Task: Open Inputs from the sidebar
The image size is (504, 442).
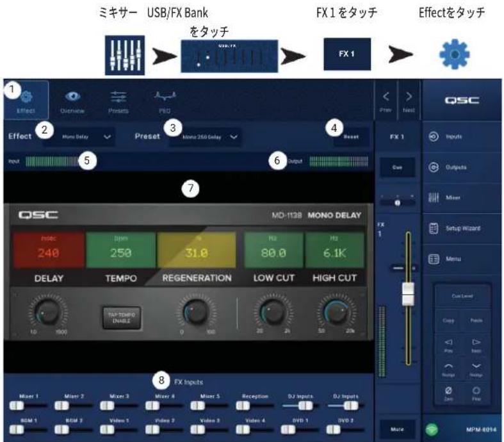Action: pos(462,136)
